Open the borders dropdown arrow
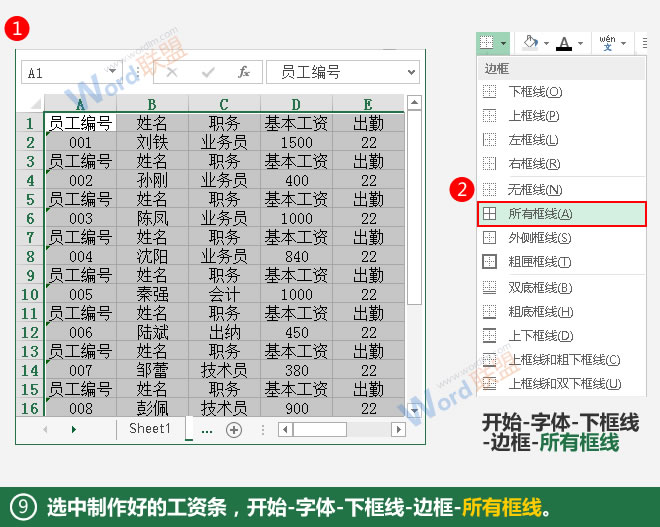Screen dimensions: 660x527 pyautogui.click(x=503, y=43)
